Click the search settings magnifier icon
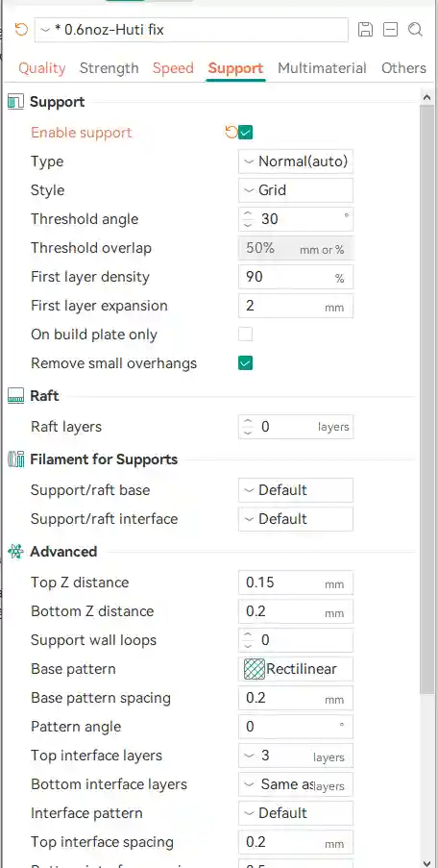 coord(415,30)
